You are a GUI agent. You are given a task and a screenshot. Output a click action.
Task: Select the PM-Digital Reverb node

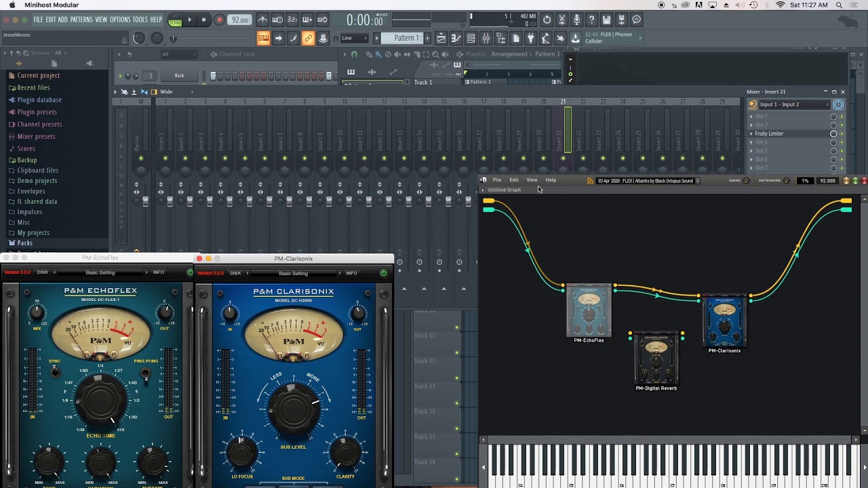656,359
